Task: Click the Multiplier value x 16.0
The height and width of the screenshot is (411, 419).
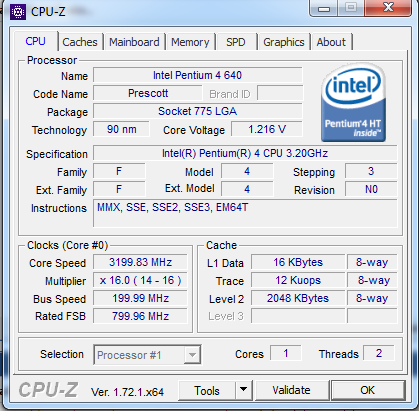Action: pos(140,280)
